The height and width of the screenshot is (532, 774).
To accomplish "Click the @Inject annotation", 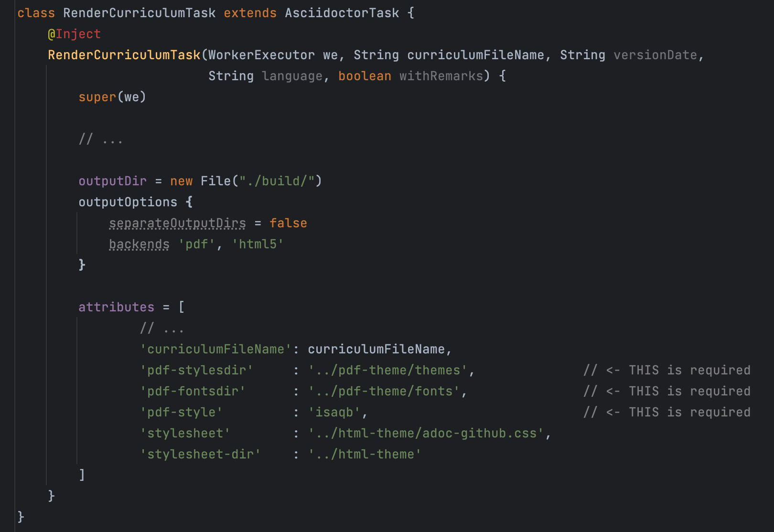I will tap(74, 34).
